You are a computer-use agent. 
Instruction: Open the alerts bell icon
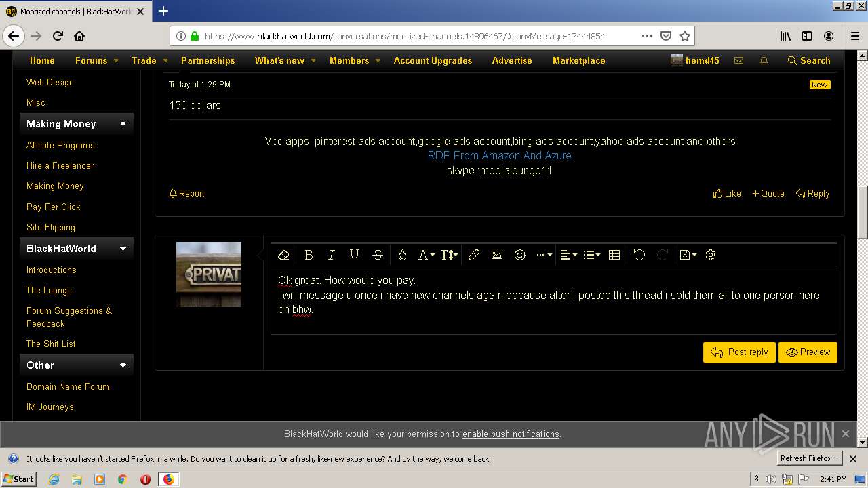click(x=764, y=60)
